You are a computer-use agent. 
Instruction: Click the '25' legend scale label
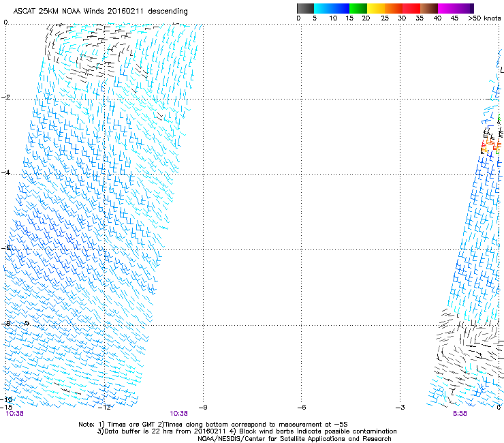click(x=385, y=18)
